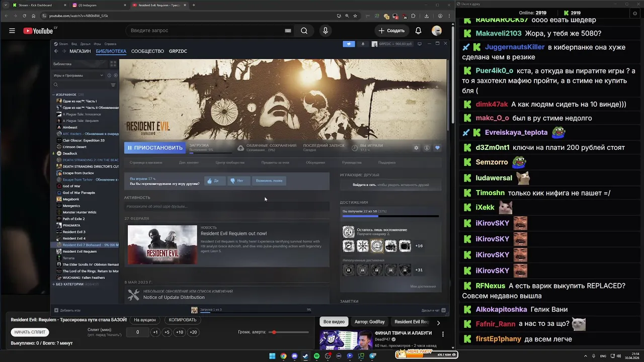Viewport: 644px width, 362px height.
Task: Click Steam announcements megaphone button
Action: 349,44
